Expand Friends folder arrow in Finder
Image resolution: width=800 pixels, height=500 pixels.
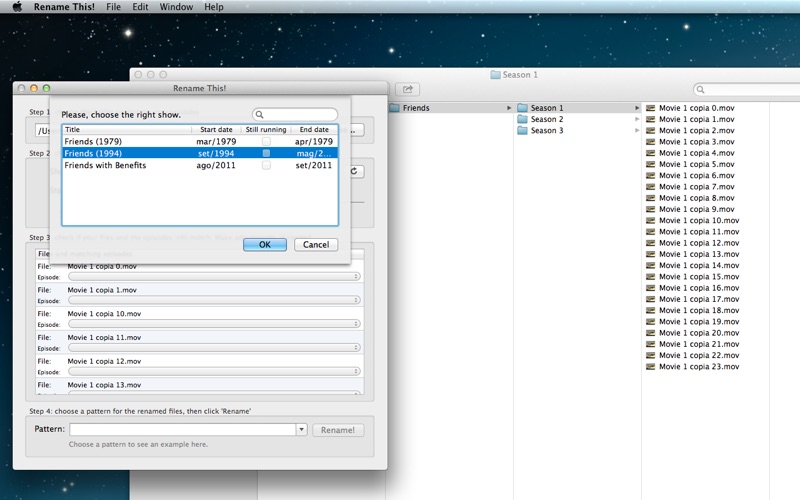coord(509,108)
